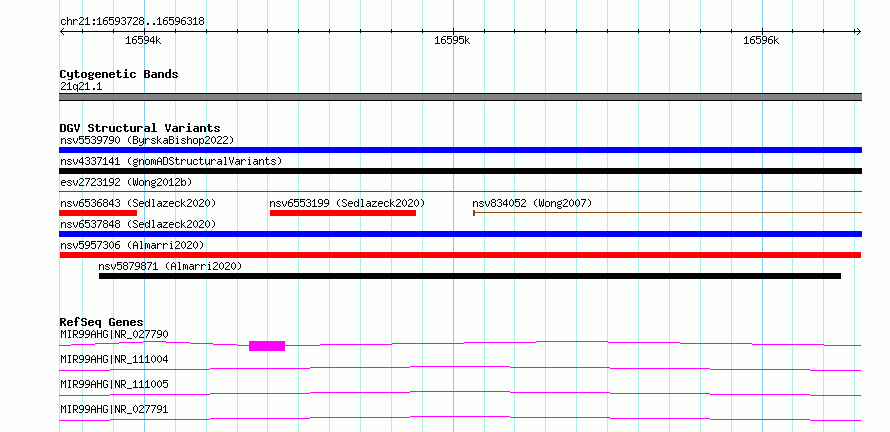890x432 pixels.
Task: Click the 16596k ruler tick label
Action: [761, 40]
